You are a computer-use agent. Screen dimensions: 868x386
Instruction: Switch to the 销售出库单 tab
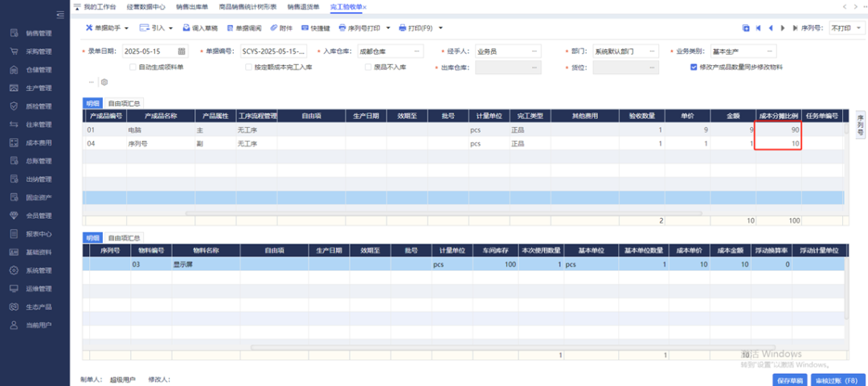click(191, 6)
